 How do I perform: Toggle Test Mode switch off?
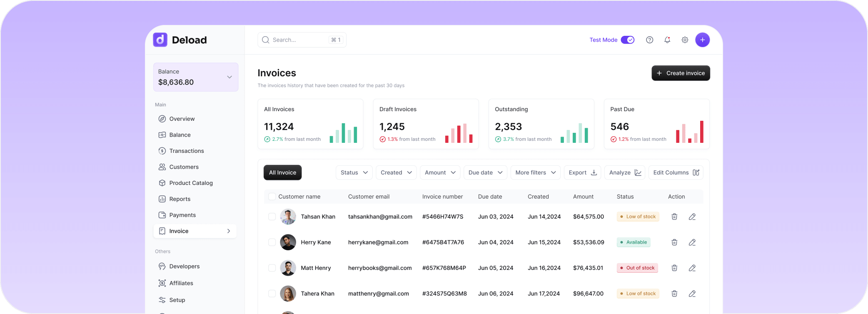pyautogui.click(x=627, y=40)
